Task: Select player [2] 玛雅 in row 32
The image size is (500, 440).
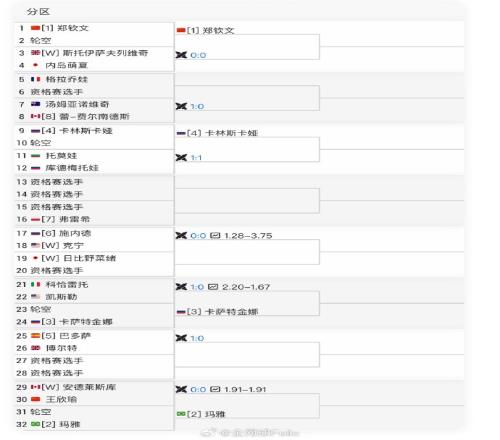Action: click(x=61, y=424)
